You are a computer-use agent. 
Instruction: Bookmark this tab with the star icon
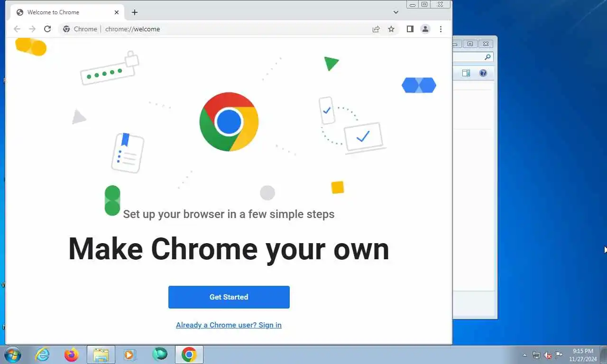[x=391, y=29]
